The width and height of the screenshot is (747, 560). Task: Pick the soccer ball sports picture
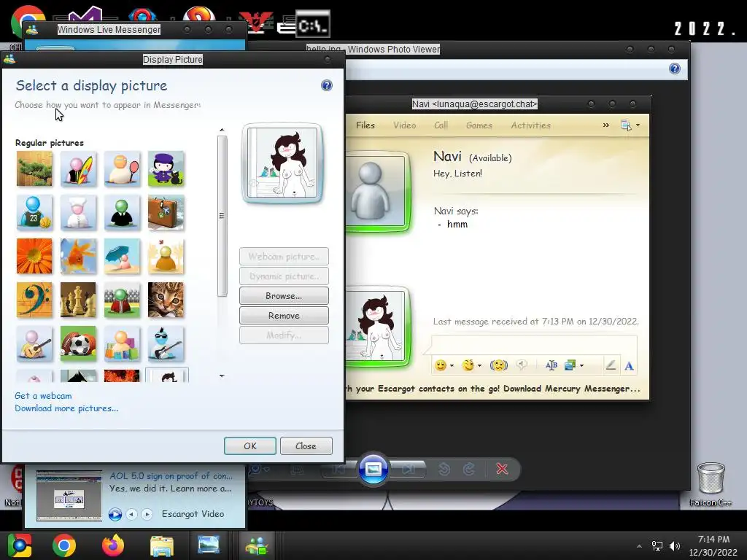[78, 344]
